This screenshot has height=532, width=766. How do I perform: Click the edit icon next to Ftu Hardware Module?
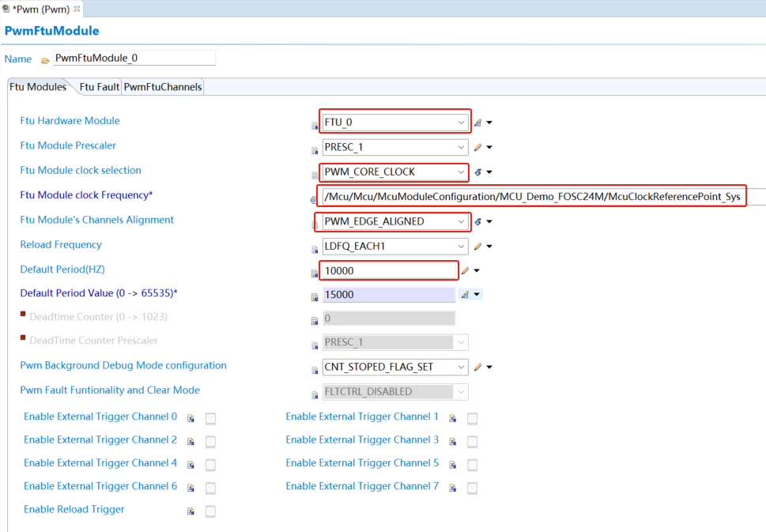477,123
